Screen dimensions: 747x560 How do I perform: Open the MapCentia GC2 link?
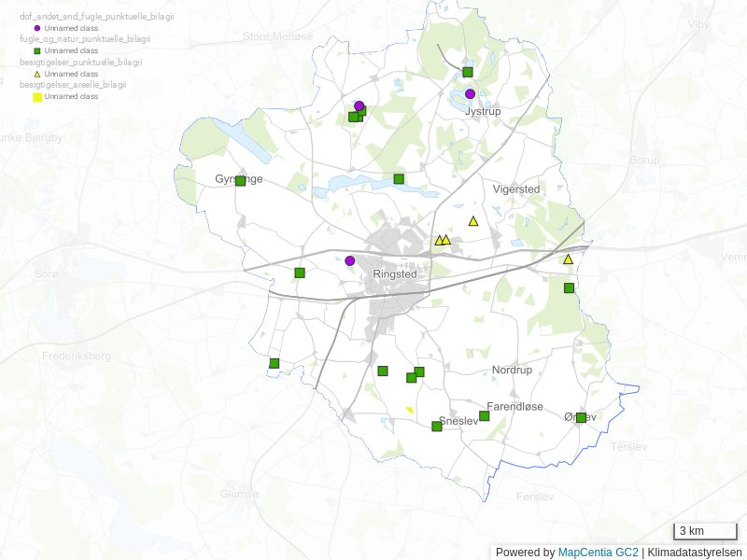(x=598, y=553)
